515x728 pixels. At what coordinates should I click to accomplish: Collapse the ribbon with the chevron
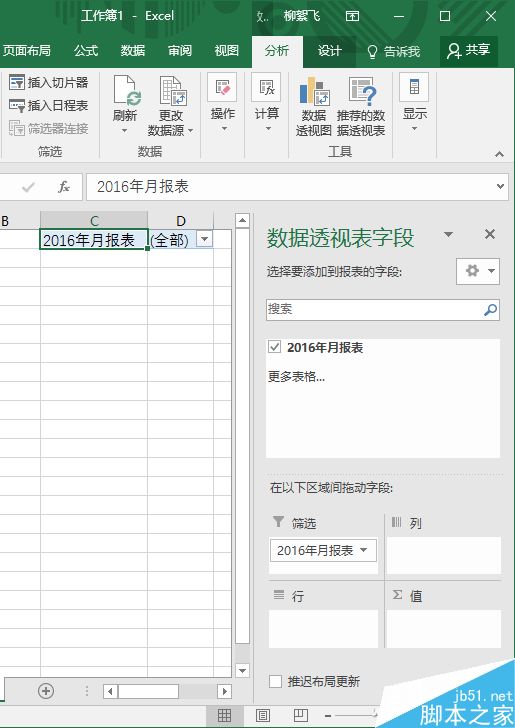[x=500, y=155]
